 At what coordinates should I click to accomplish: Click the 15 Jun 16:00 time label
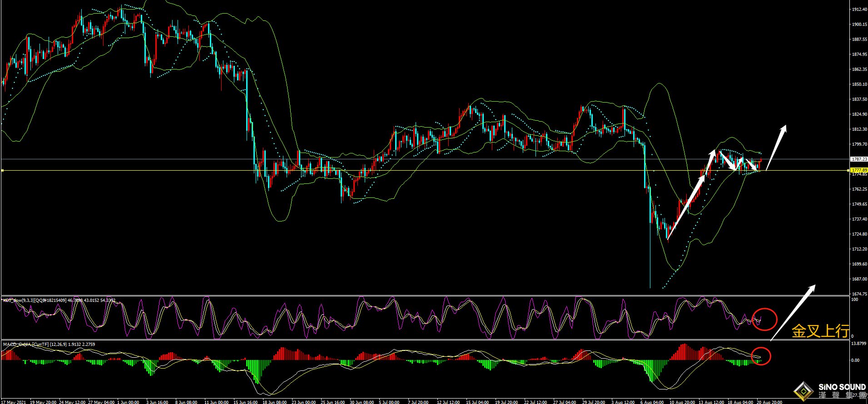(245, 402)
